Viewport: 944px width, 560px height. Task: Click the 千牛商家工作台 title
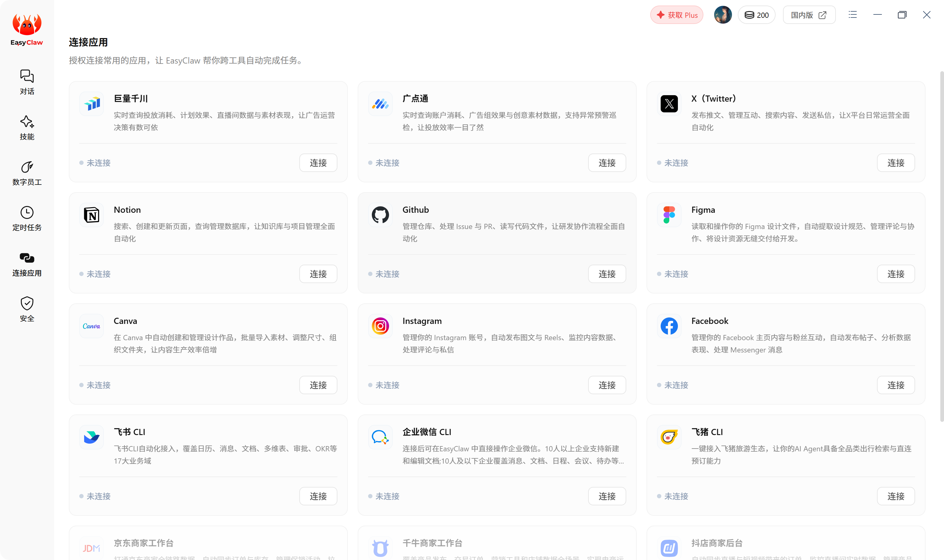click(432, 543)
